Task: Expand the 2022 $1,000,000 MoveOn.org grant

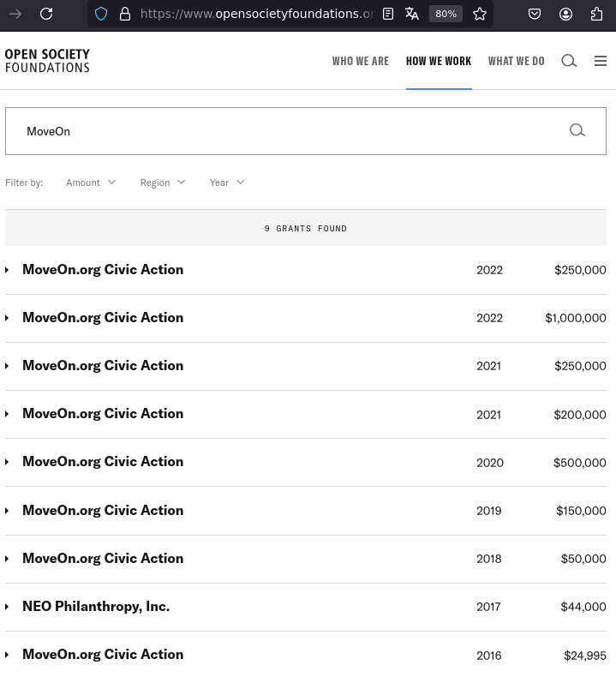Action: click(103, 318)
